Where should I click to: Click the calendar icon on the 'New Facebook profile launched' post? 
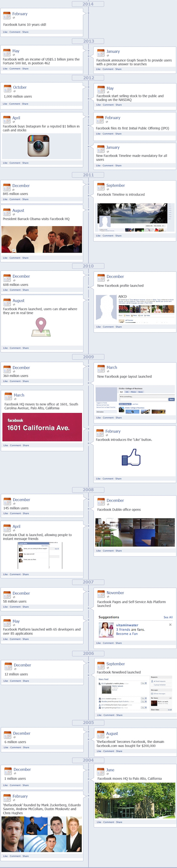click(101, 278)
